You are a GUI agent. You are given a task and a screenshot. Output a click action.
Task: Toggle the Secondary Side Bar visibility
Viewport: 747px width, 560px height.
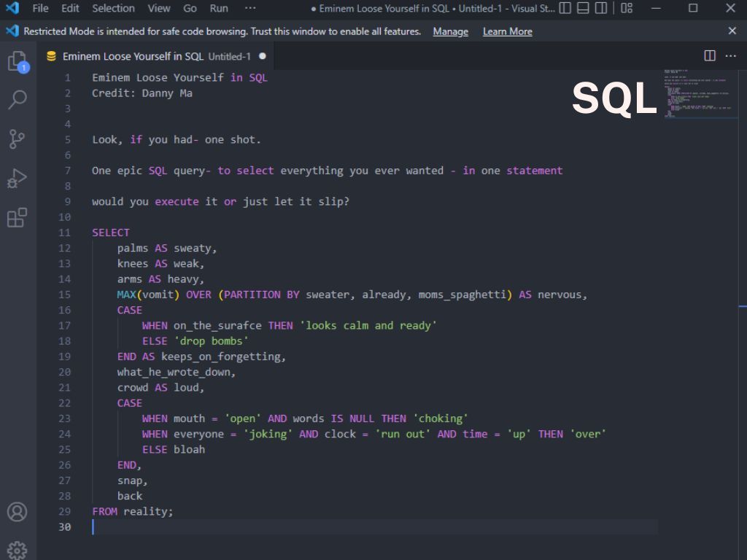pyautogui.click(x=603, y=8)
